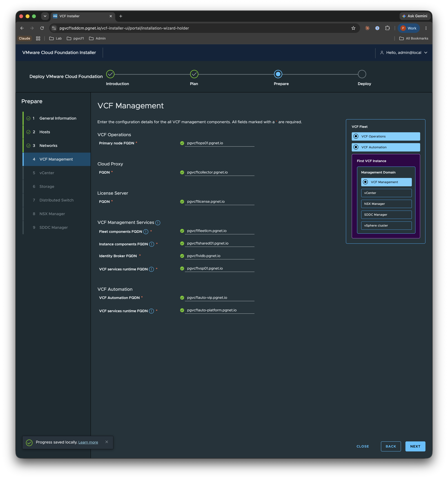Edit the VCF Automation FQDN field
This screenshot has height=479, width=448.
219,298
